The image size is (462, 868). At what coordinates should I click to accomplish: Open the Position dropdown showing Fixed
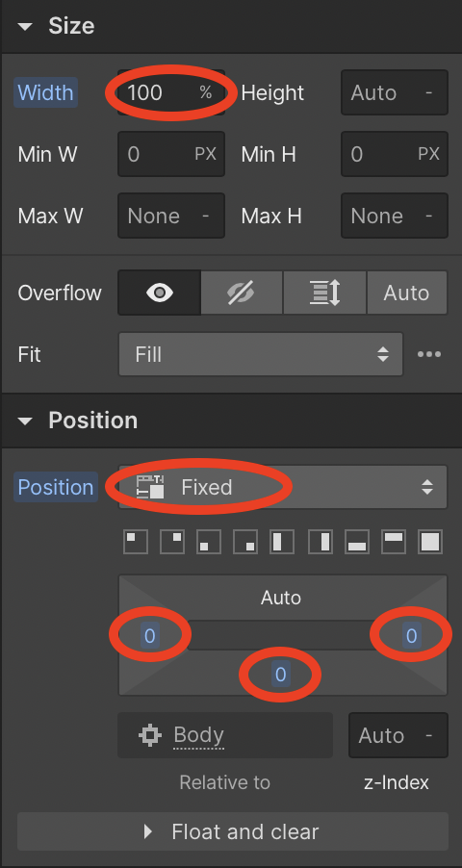click(283, 487)
